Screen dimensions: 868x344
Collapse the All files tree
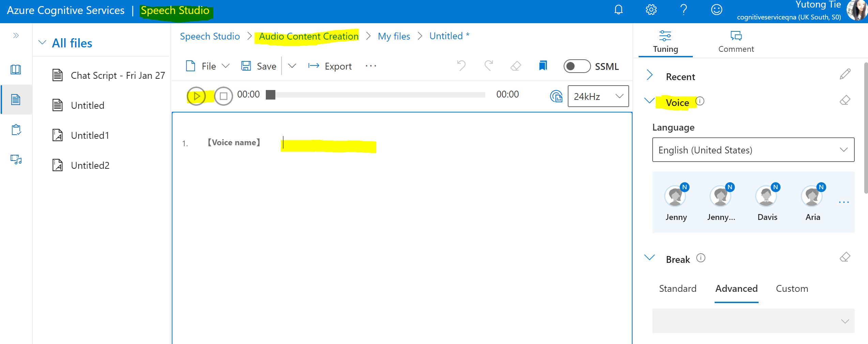click(42, 43)
